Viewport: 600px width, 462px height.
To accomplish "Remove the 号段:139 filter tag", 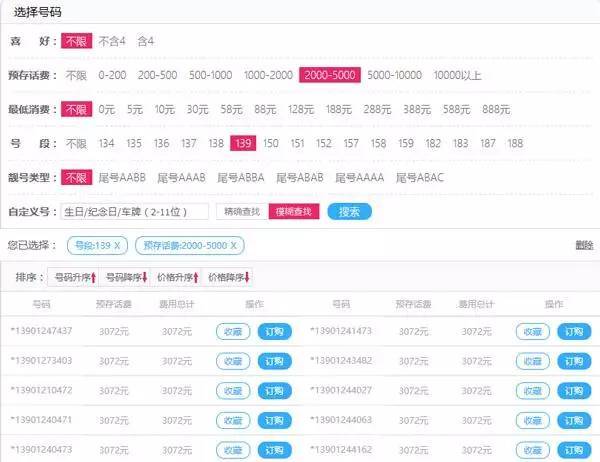I will [x=116, y=245].
